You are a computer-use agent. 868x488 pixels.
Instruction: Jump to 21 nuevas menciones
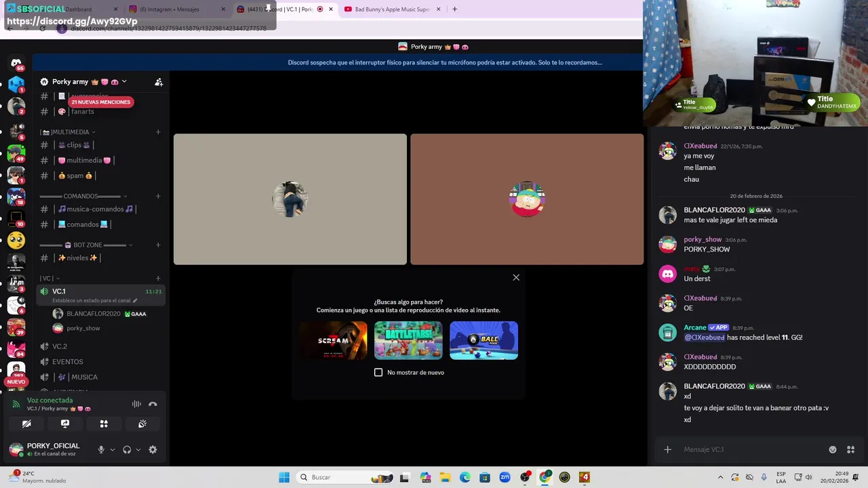click(100, 102)
